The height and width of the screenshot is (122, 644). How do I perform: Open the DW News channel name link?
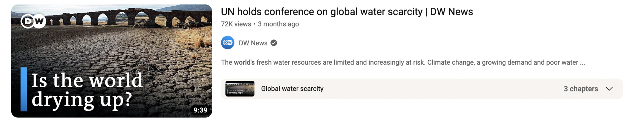[253, 43]
